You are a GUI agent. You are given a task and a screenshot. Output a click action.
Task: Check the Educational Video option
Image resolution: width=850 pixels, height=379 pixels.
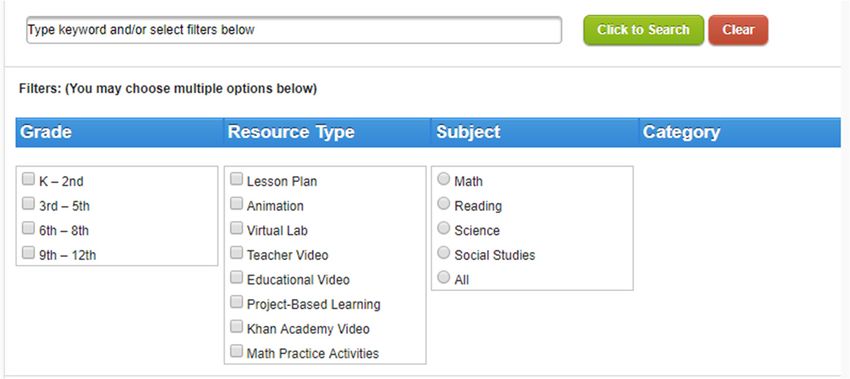point(236,278)
